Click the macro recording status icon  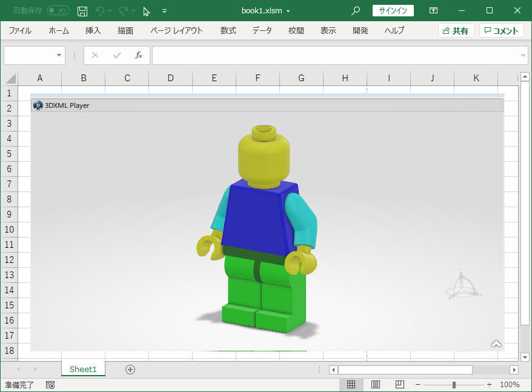pyautogui.click(x=50, y=385)
